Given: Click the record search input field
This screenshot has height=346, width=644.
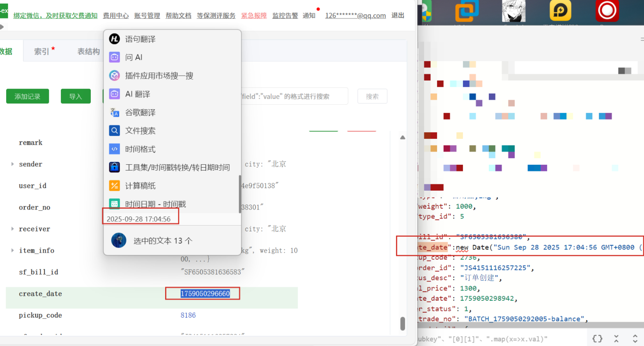Looking at the screenshot, I should coord(294,96).
